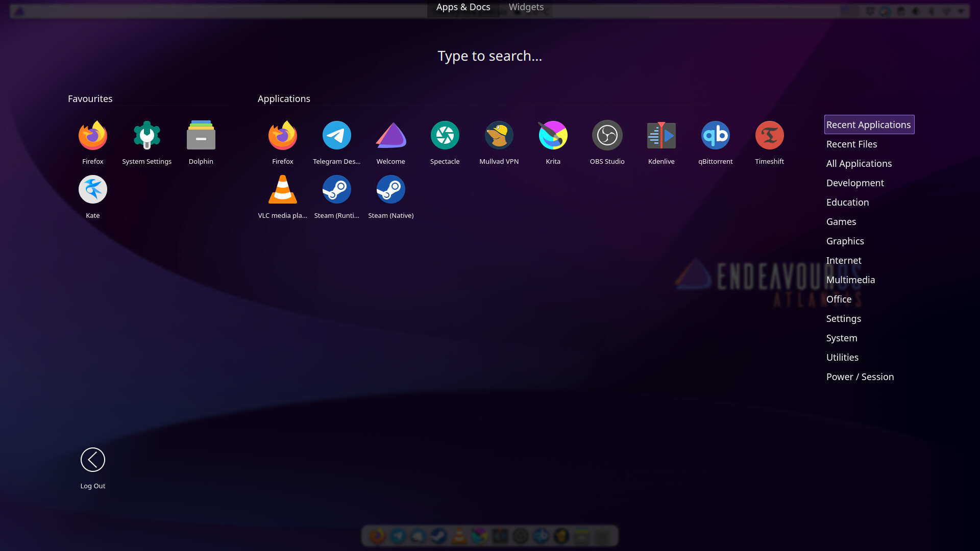
Task: Open VLC media player
Action: [282, 196]
